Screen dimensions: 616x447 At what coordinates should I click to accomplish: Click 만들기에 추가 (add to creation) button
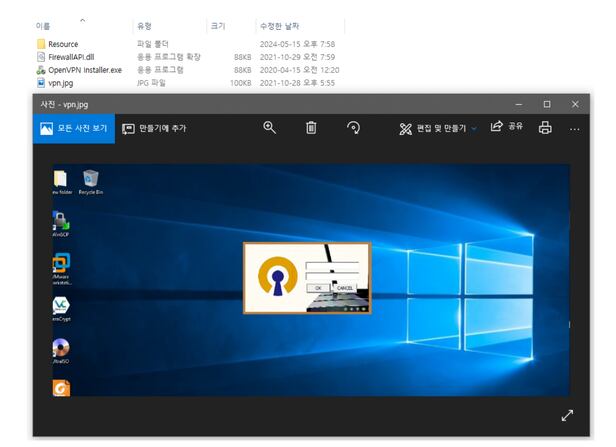(x=154, y=128)
